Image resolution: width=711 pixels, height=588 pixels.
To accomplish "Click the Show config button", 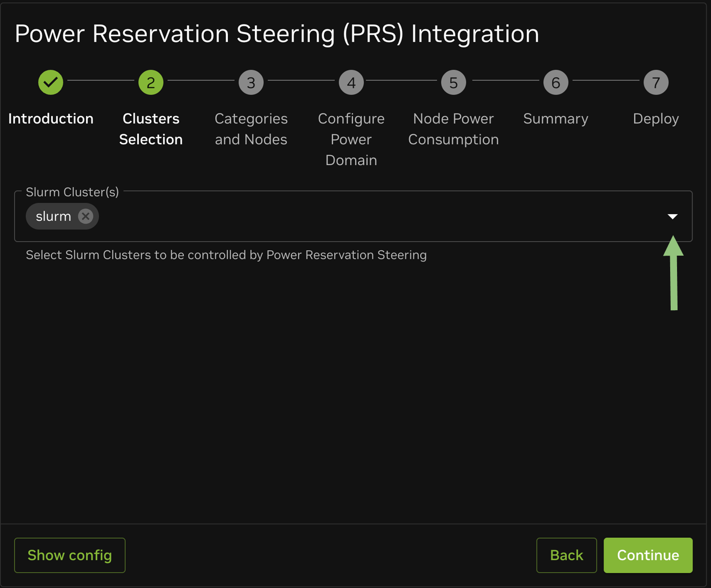I will [x=69, y=555].
